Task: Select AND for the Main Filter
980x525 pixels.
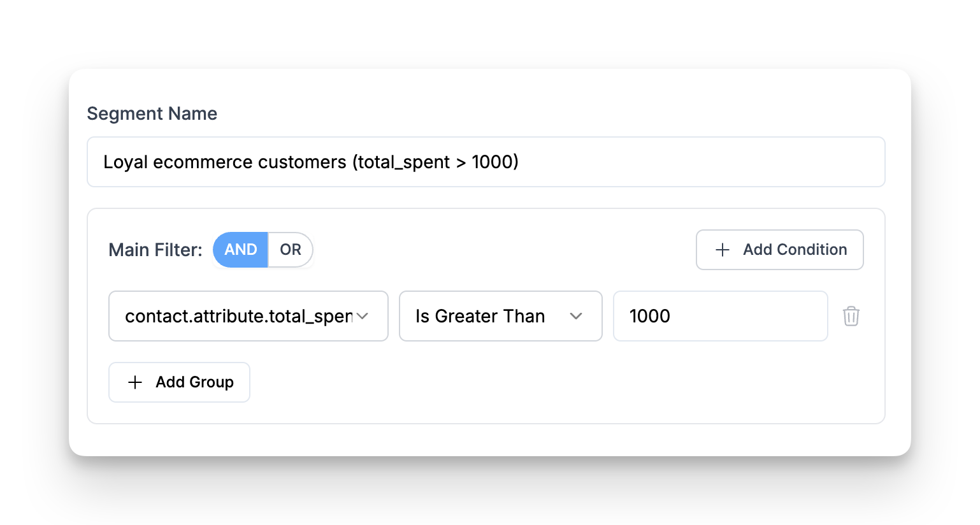Action: point(240,250)
